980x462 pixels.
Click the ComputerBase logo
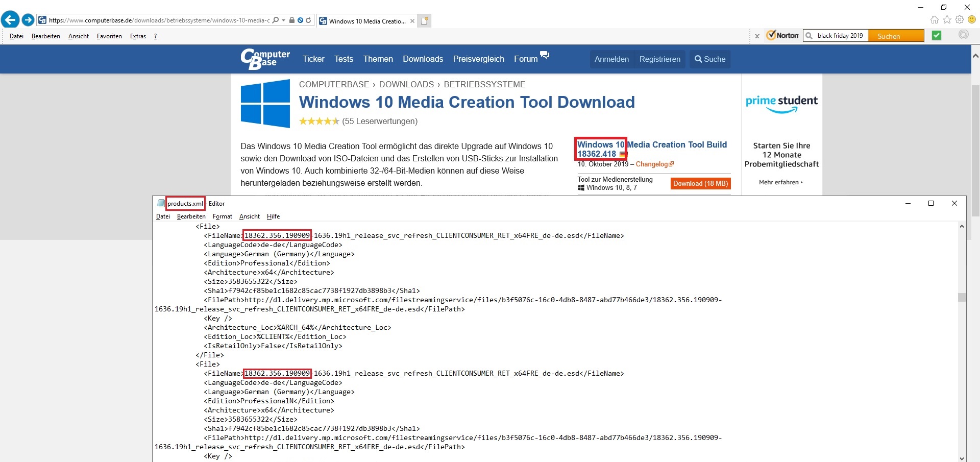265,59
